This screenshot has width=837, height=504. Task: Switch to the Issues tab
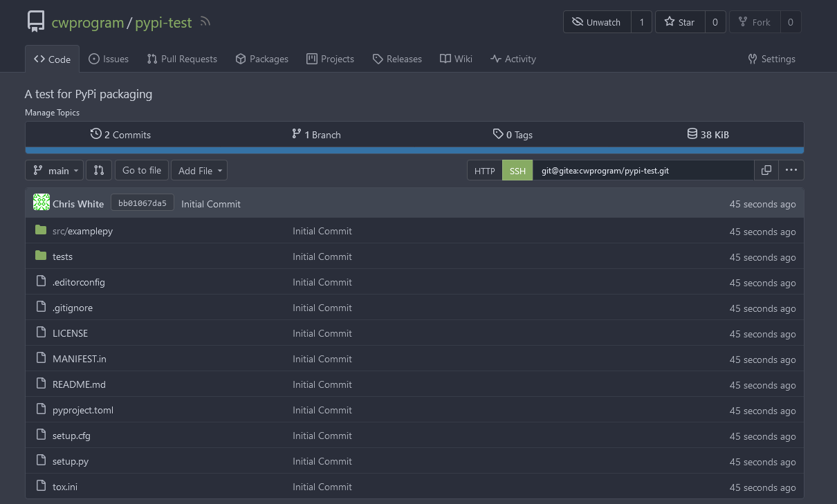click(x=109, y=59)
